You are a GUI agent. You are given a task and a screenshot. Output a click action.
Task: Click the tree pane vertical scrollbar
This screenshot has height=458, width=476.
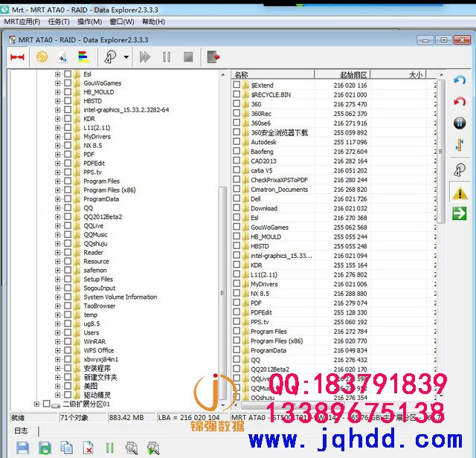(x=223, y=293)
